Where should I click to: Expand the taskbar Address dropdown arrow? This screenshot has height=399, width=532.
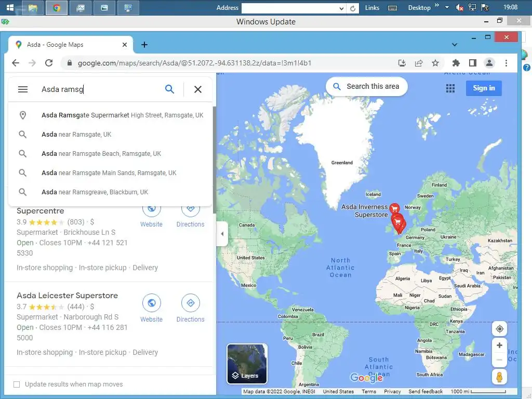point(341,8)
